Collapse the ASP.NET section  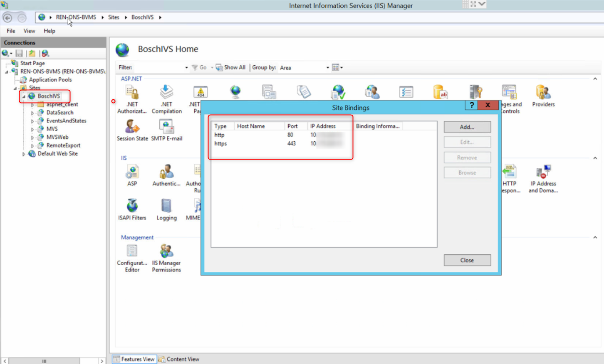coord(595,79)
